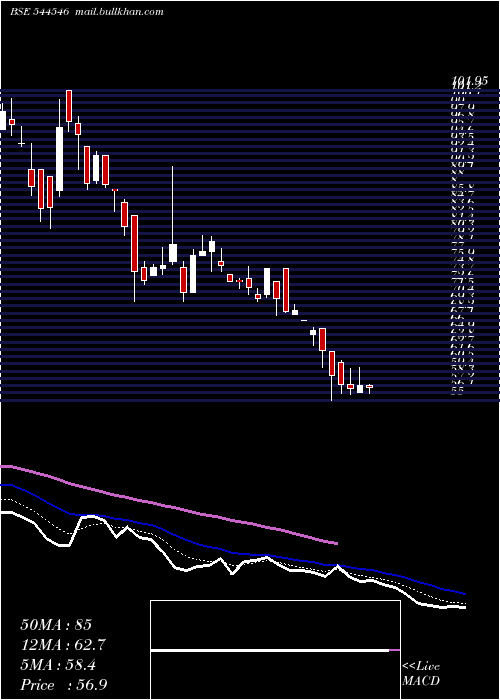Click the BSE 544546 ticker label
500x700 pixels.
click(x=39, y=12)
